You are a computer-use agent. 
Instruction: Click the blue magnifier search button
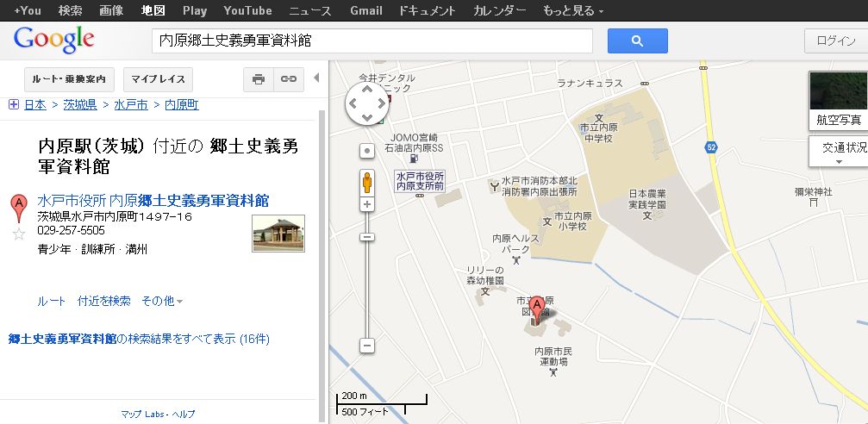tap(637, 41)
